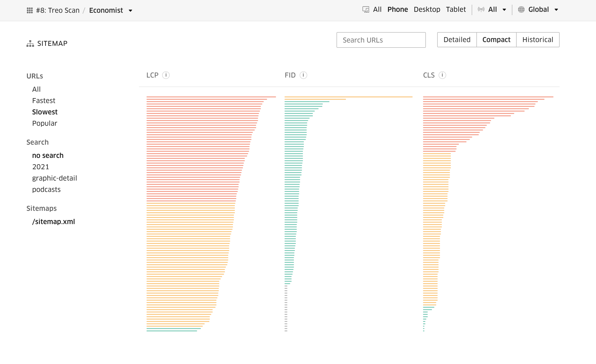
Task: Open the FID info tooltip icon
Action: tap(303, 75)
